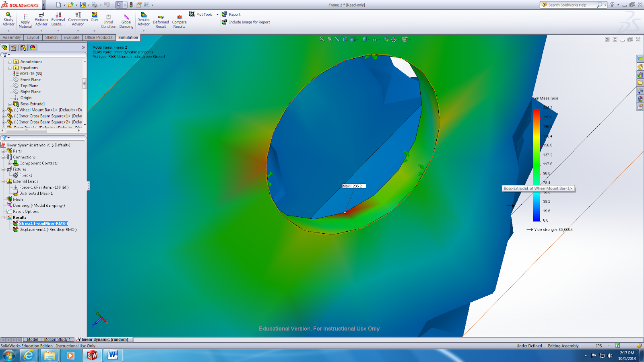Collapse the Results folder
Image resolution: width=644 pixels, height=362 pixels.
coord(4,218)
